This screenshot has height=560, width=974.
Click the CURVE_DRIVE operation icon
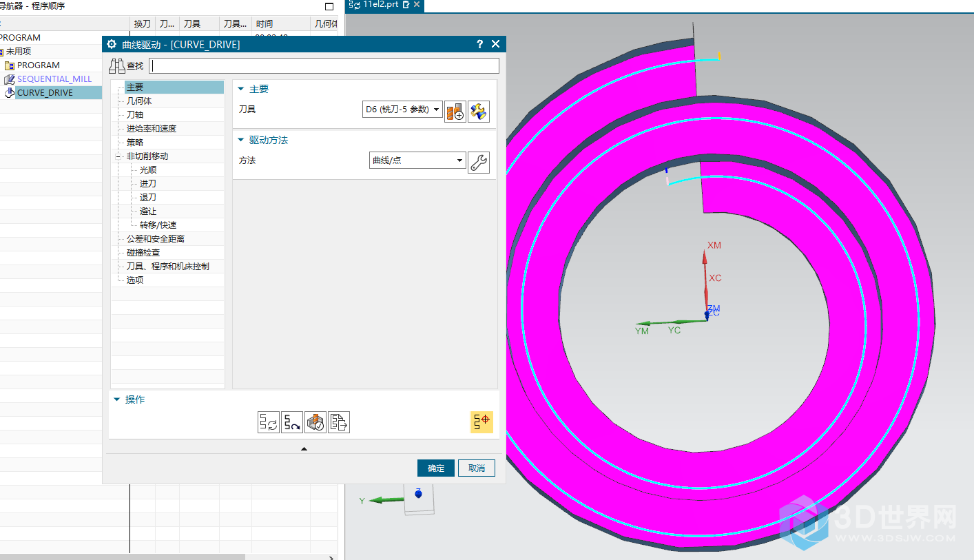(x=10, y=93)
